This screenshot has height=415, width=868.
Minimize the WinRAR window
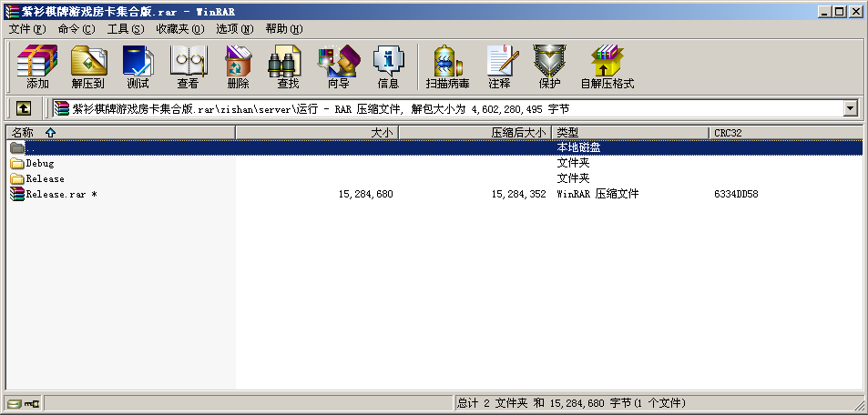(824, 11)
